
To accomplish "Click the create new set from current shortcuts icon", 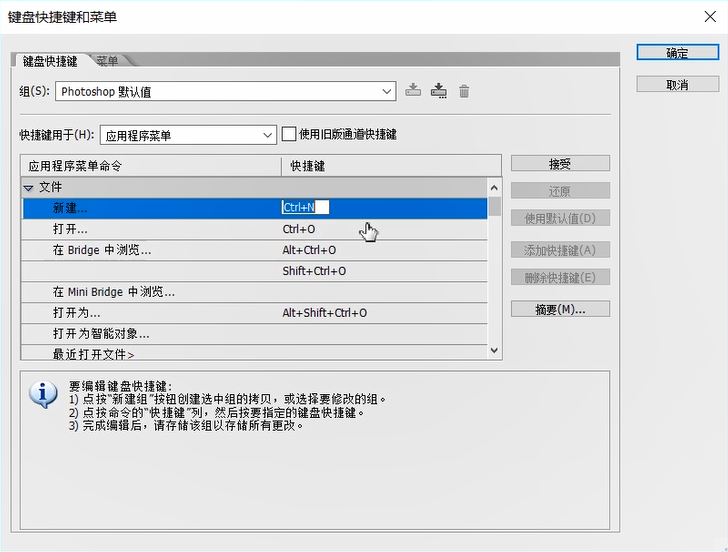I will pyautogui.click(x=439, y=91).
